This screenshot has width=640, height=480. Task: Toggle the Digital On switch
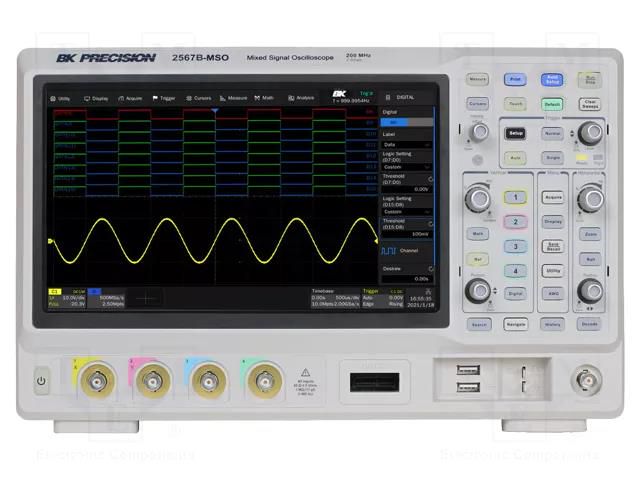click(x=407, y=122)
